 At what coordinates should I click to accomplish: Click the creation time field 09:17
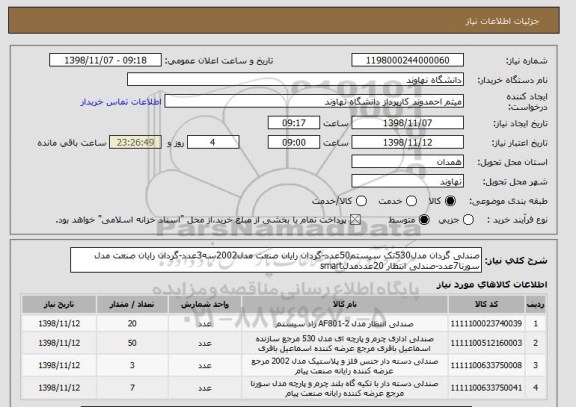point(294,123)
